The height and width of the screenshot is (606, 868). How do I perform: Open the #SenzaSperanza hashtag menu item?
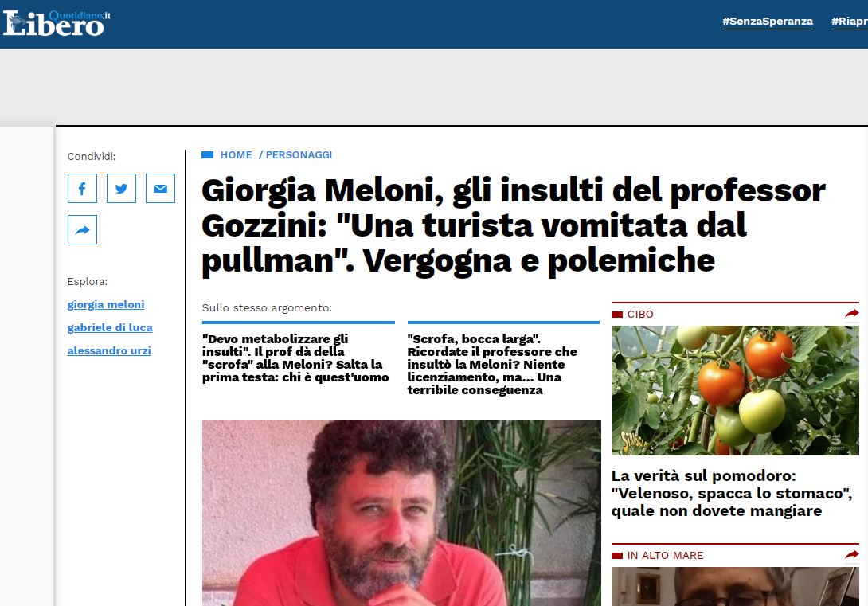[x=767, y=22]
